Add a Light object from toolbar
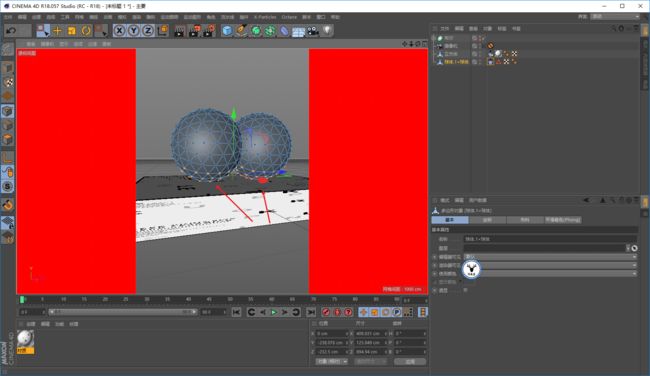650x376 pixels. coord(327,31)
